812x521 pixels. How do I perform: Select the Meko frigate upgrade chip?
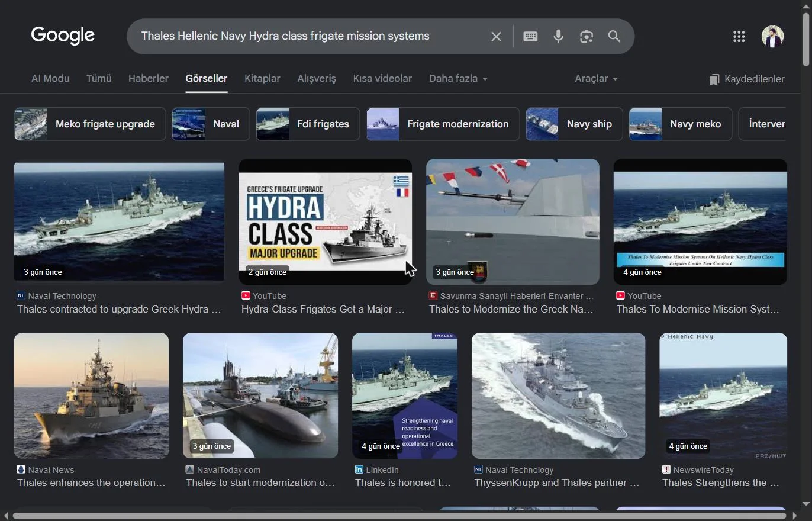click(x=90, y=124)
